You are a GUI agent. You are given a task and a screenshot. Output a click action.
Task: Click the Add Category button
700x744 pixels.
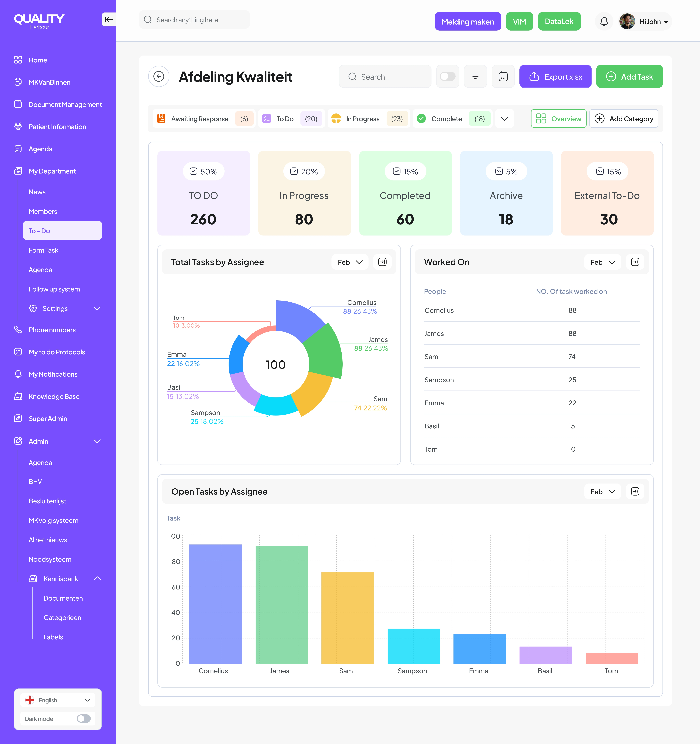624,119
